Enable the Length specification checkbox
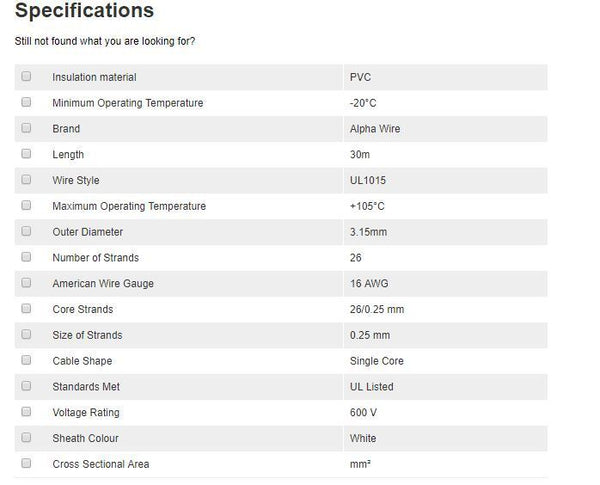The image size is (600, 485). (26, 154)
